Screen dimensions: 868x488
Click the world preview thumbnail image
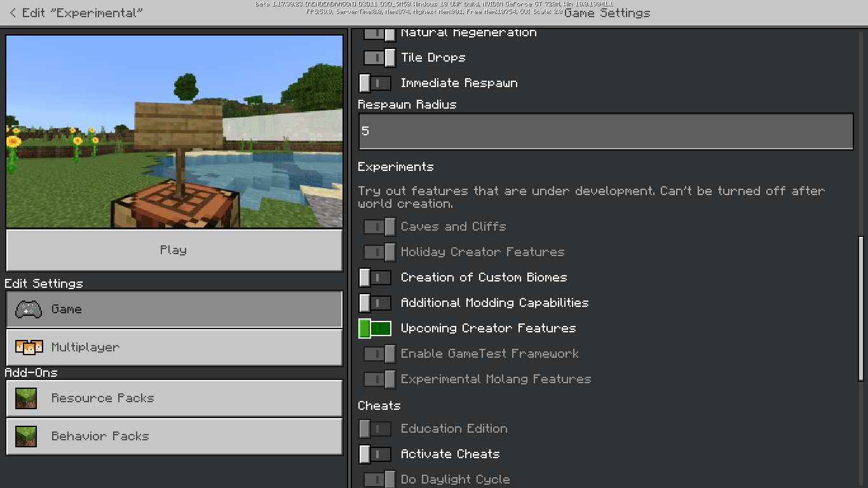[174, 132]
